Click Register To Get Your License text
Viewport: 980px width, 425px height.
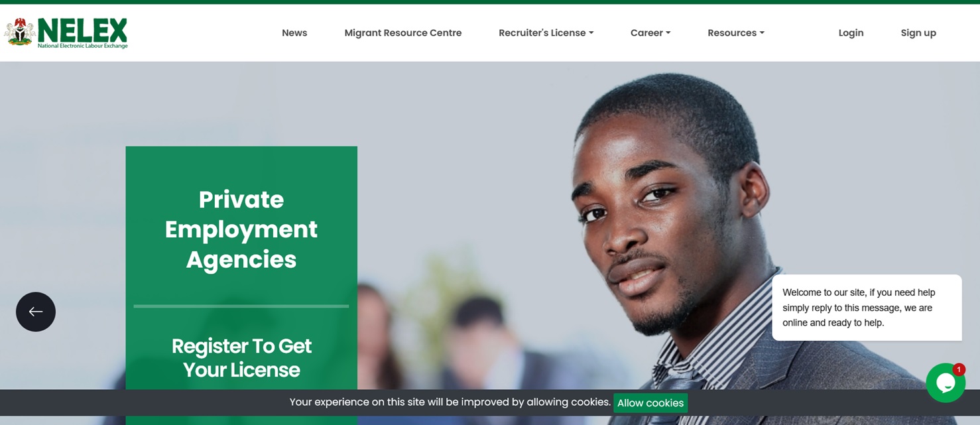pos(241,358)
